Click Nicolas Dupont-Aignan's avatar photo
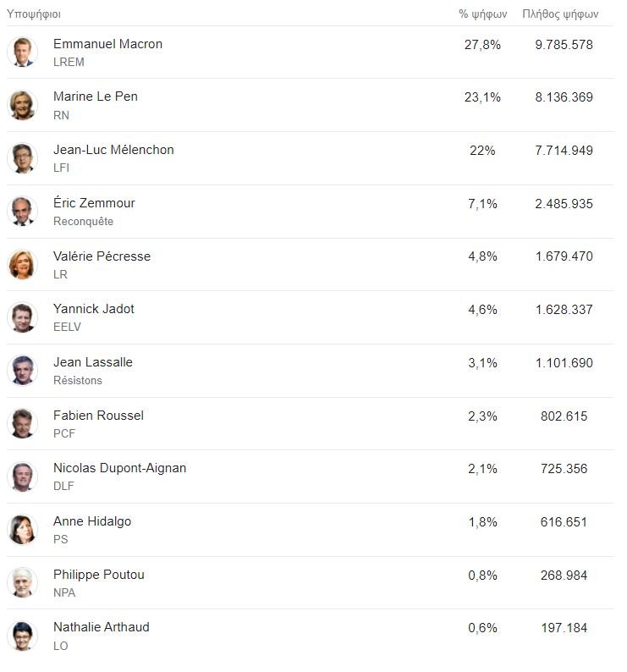The image size is (627, 672). [23, 476]
